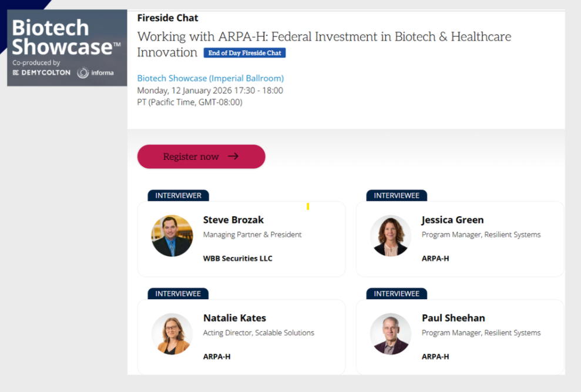This screenshot has width=581, height=392.
Task: Open Steve Brozak's speaker name
Action: click(233, 220)
